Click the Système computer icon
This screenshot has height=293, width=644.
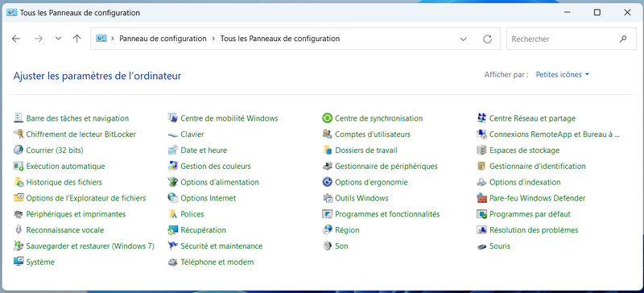tap(19, 262)
